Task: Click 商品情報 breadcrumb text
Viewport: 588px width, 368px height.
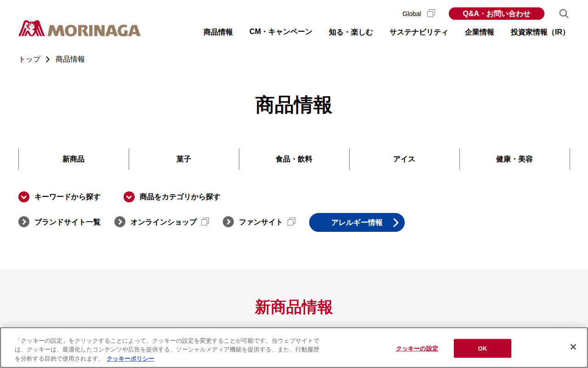Action: pyautogui.click(x=70, y=59)
